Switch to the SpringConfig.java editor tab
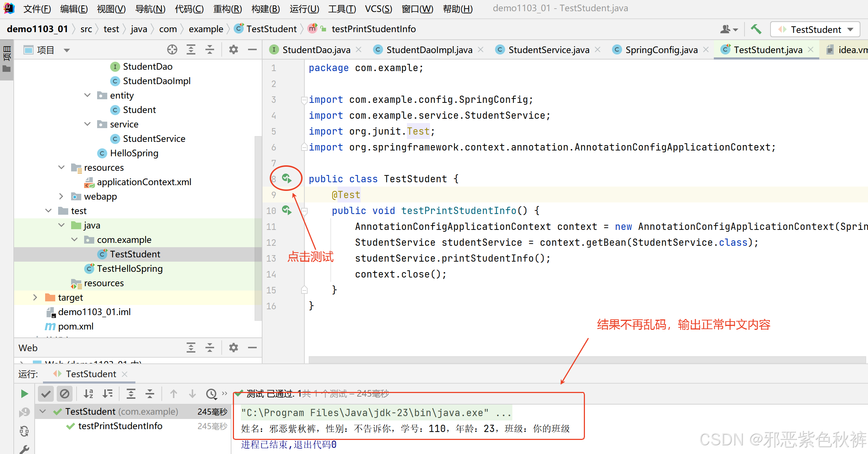The height and width of the screenshot is (454, 868). click(x=661, y=50)
